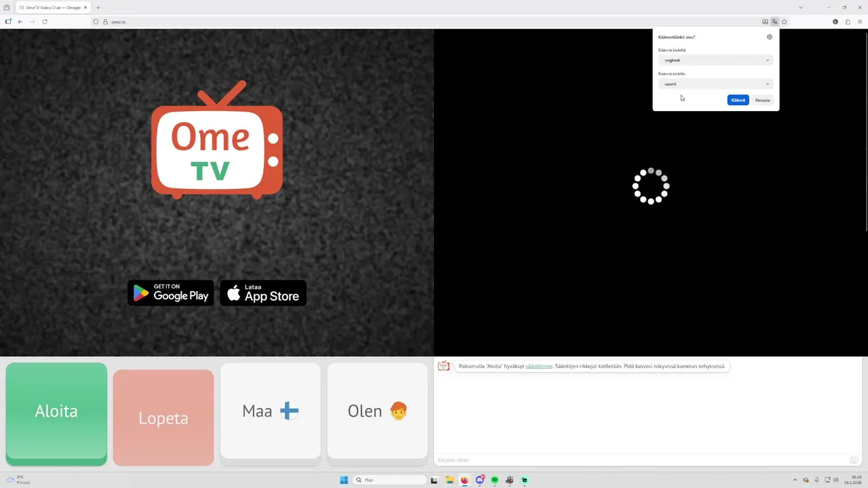Open the Apple App Store badge
The height and width of the screenshot is (488, 868).
point(263,293)
